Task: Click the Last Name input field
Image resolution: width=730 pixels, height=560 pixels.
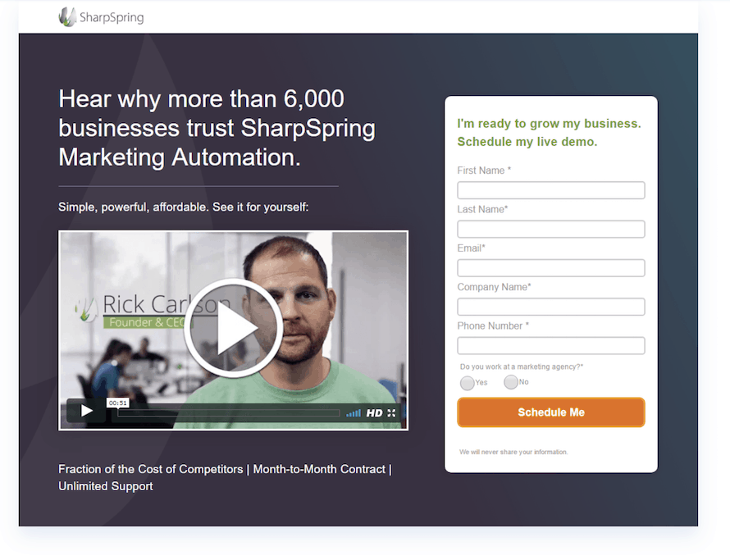Action: click(550, 229)
